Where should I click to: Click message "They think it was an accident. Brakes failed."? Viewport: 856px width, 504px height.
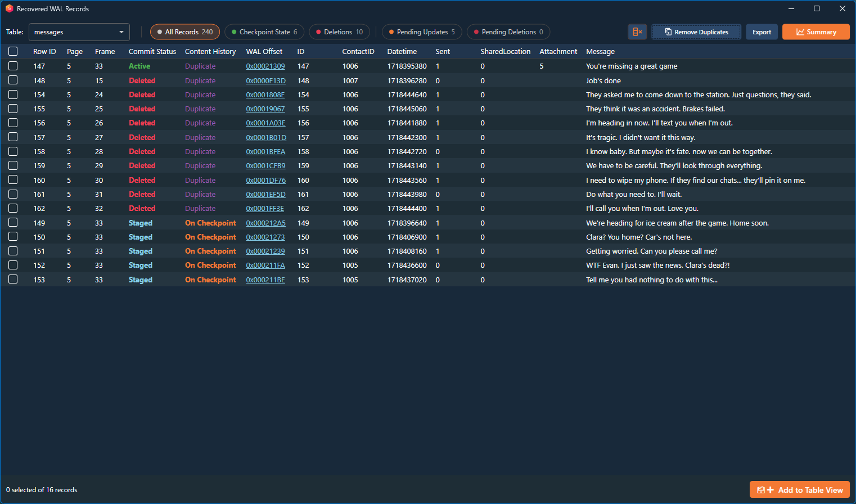(655, 109)
